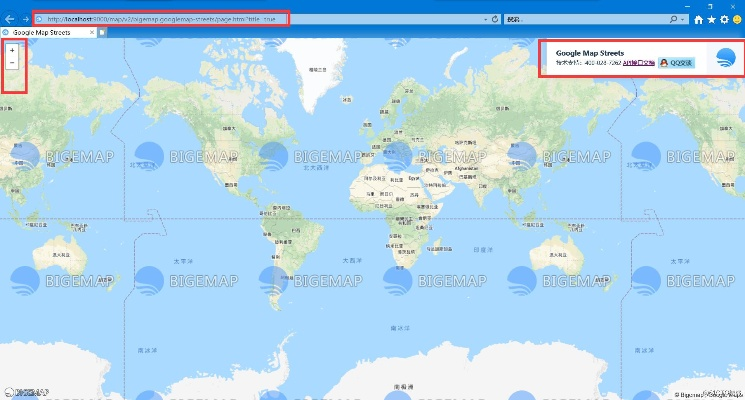Expand the search provider dropdown arrow
The width and height of the screenshot is (745, 400).
[x=683, y=19]
